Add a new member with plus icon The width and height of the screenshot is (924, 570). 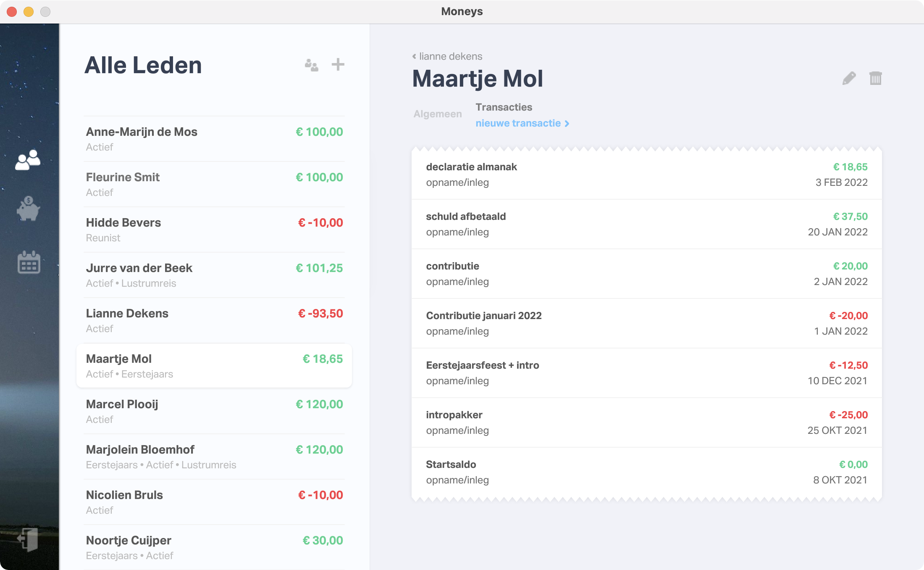click(x=338, y=65)
